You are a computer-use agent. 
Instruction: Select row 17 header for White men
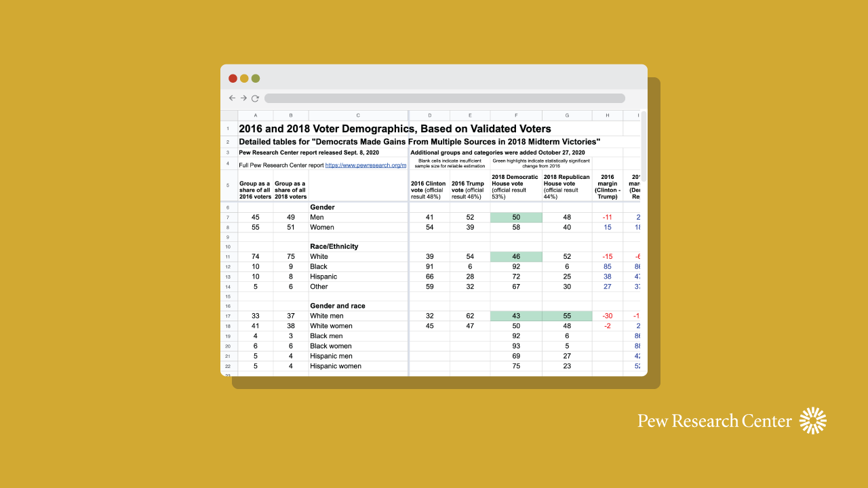(229, 316)
